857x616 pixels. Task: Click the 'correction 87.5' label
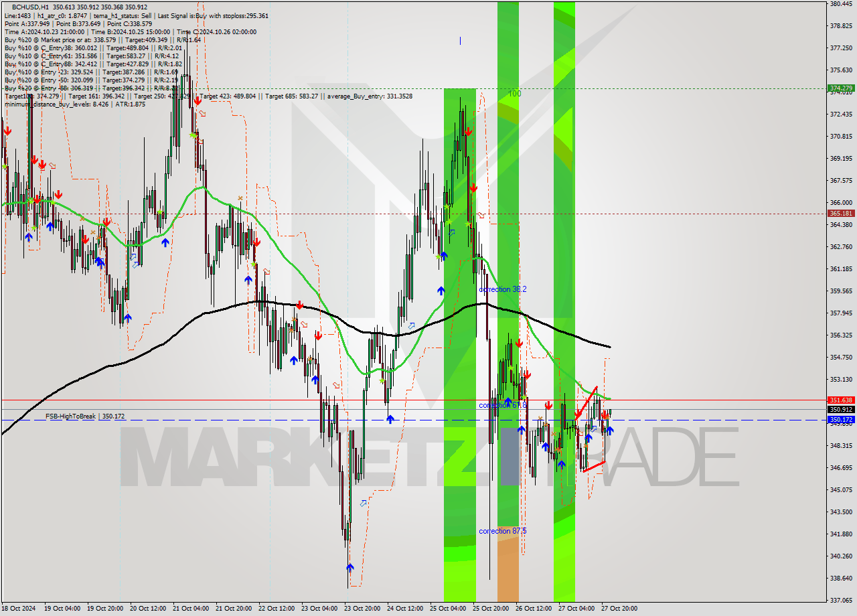pos(503,531)
